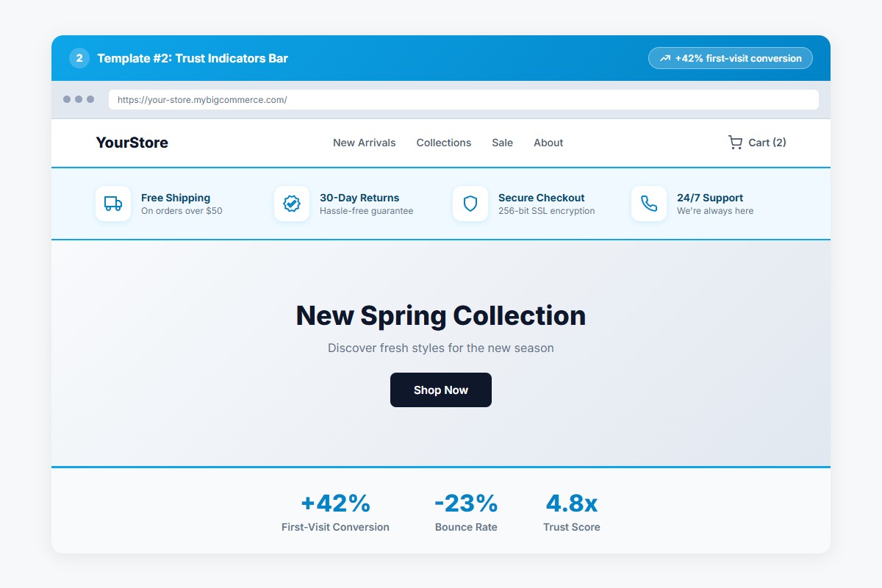This screenshot has height=588, width=882.
Task: Click the browser window dots
Action: [79, 99]
